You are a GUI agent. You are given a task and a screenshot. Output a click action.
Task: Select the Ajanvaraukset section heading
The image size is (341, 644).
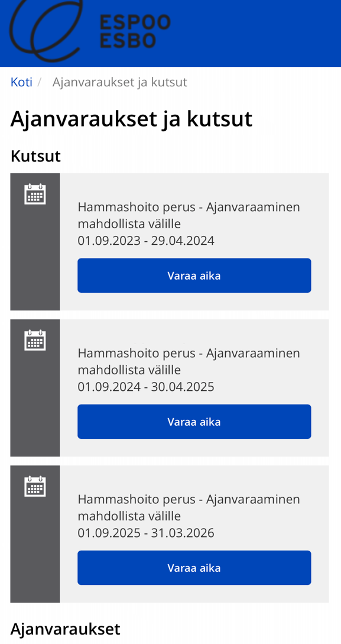[65, 628]
